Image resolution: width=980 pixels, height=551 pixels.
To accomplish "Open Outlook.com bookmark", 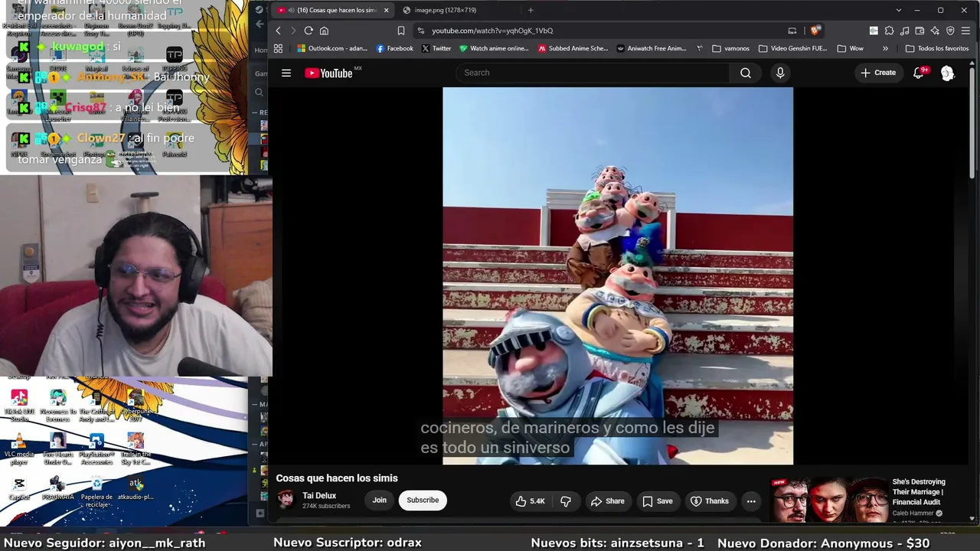I will click(x=332, y=48).
